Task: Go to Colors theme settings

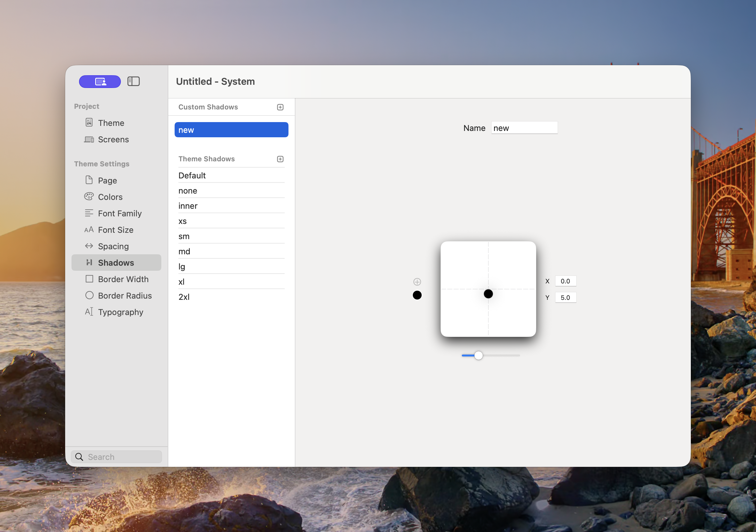Action: [x=116, y=196]
